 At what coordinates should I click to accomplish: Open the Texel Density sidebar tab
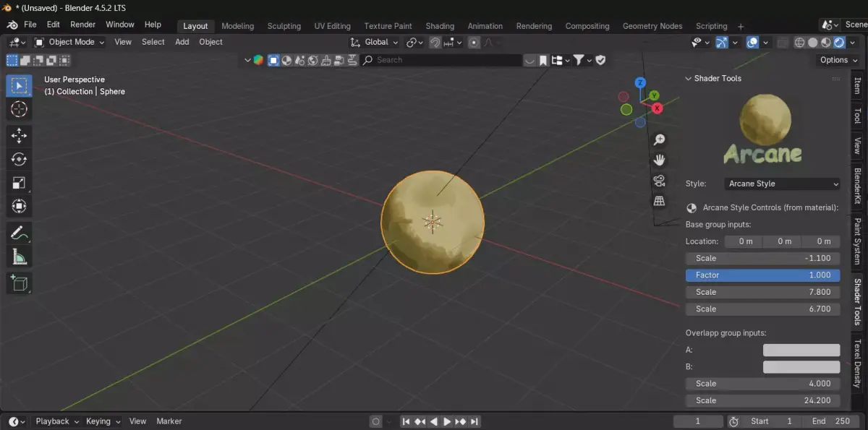tap(858, 363)
